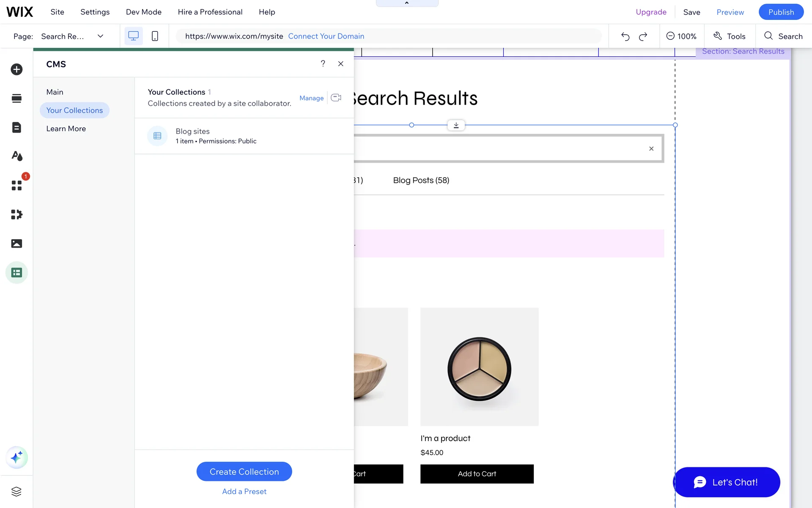Open Add Apps icon with notification badge
The height and width of the screenshot is (508, 812).
16,185
